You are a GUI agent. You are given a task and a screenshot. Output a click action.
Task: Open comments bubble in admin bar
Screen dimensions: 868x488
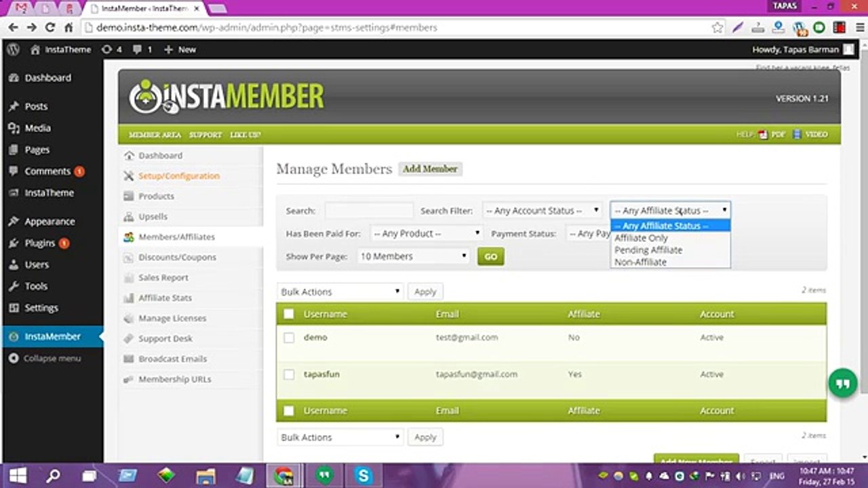(x=142, y=49)
